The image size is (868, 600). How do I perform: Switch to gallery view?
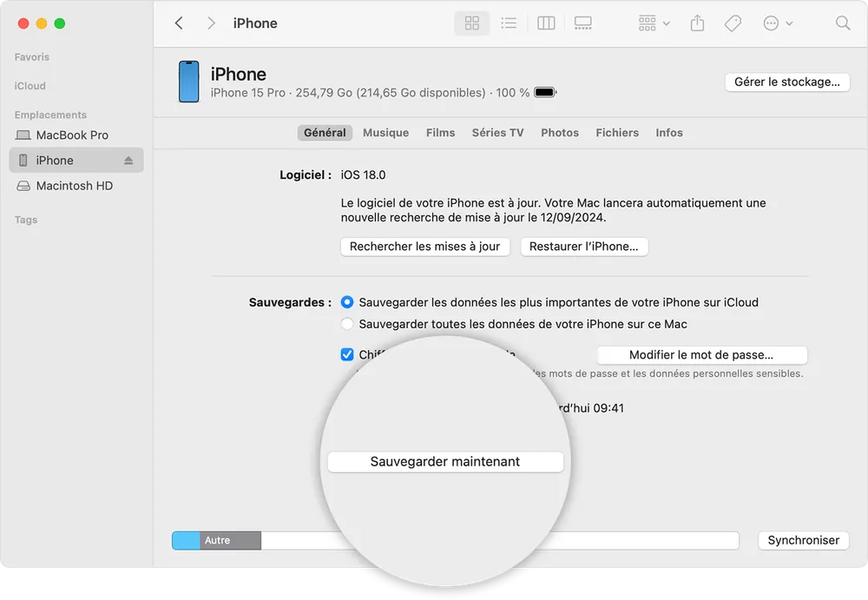tap(583, 23)
